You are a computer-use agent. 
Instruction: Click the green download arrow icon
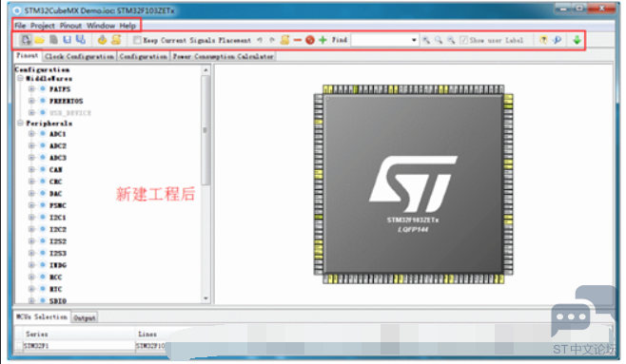point(577,40)
